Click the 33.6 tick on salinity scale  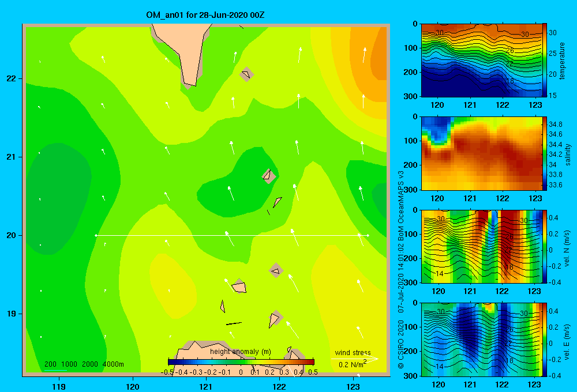pos(555,184)
